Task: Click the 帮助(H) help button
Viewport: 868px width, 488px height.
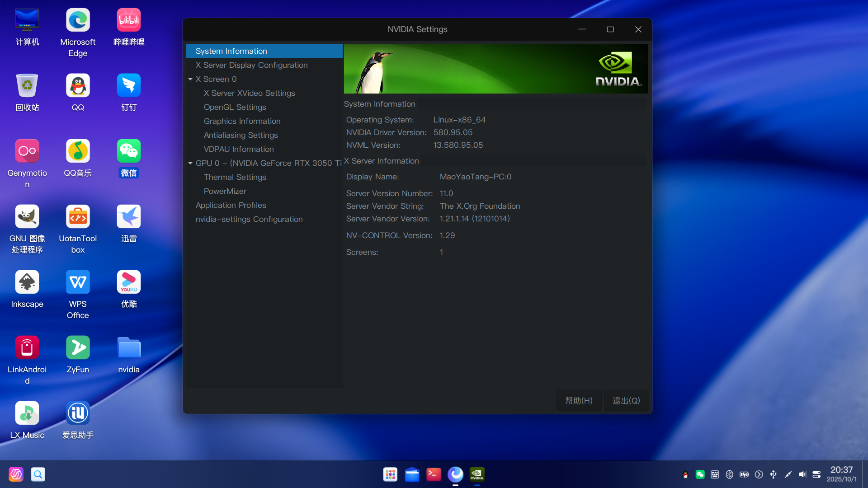Action: (x=579, y=401)
